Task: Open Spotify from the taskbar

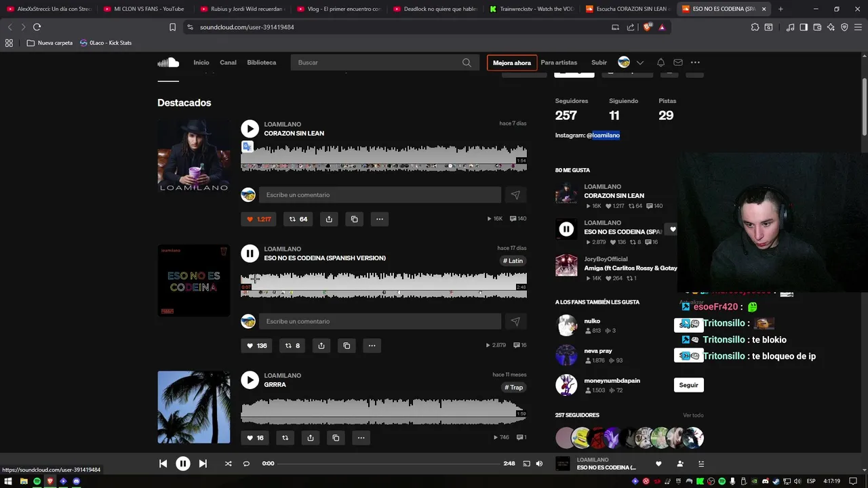Action: 37,481
